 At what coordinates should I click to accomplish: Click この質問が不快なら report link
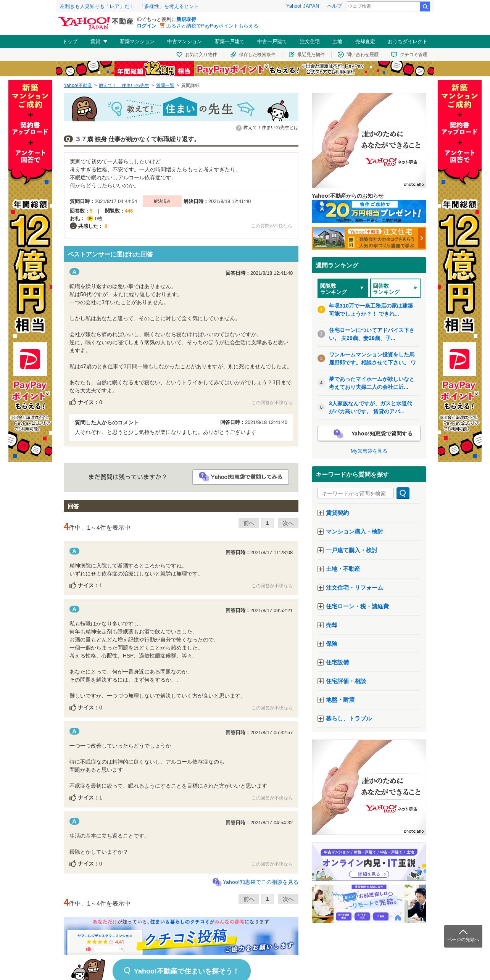271,226
